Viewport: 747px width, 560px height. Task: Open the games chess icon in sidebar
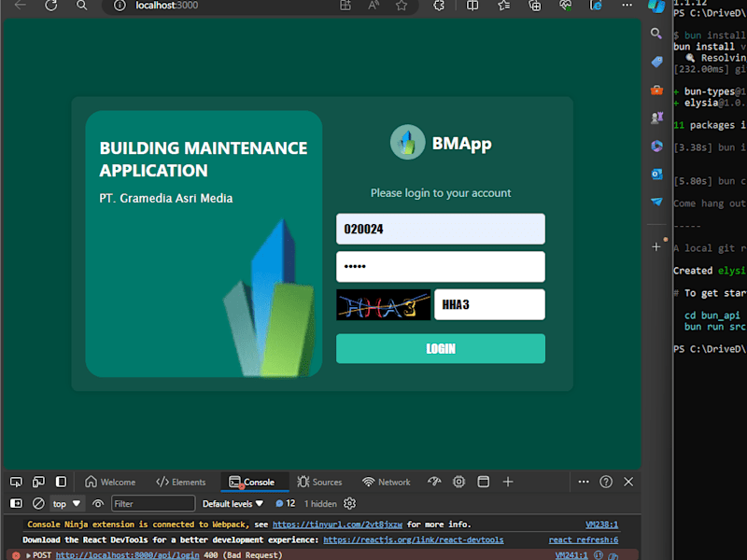click(x=656, y=118)
